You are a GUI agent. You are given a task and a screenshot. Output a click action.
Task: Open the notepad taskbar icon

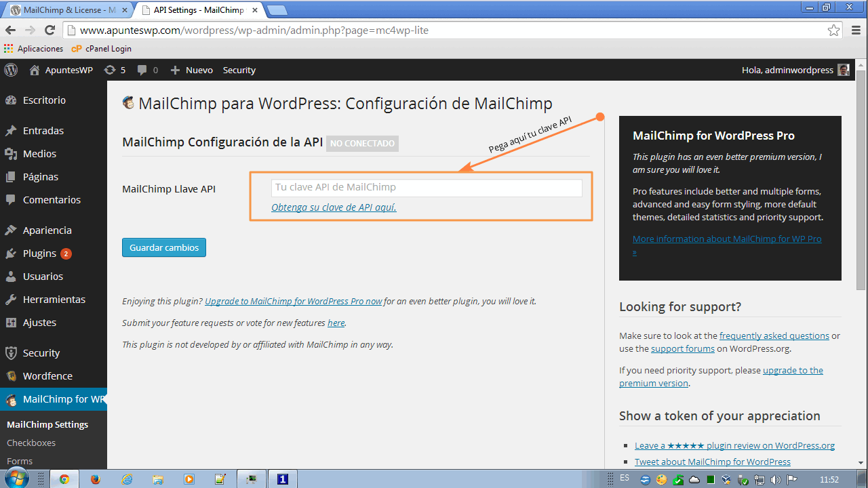tap(220, 479)
